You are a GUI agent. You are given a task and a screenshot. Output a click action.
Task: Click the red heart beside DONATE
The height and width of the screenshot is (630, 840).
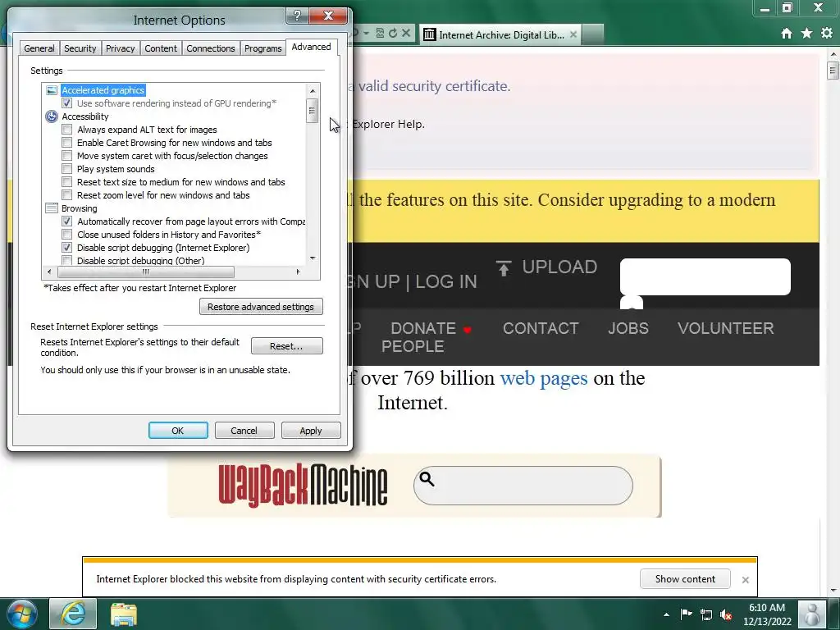(x=467, y=330)
